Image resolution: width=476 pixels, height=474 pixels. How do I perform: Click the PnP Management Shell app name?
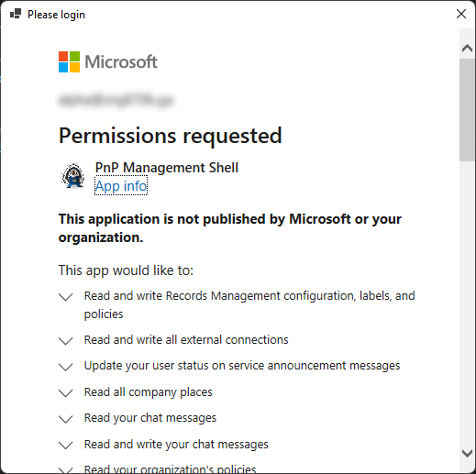167,168
